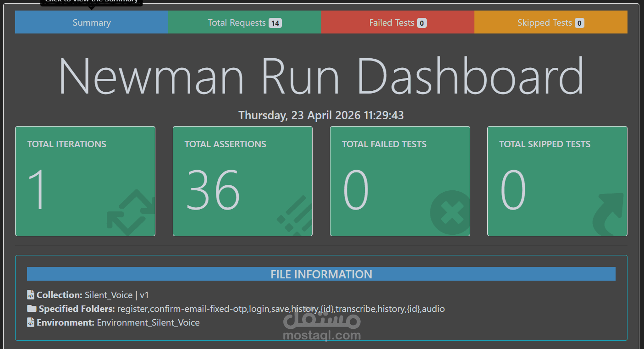Select the Total Skipped Tests card heading
This screenshot has width=644, height=349.
[545, 144]
